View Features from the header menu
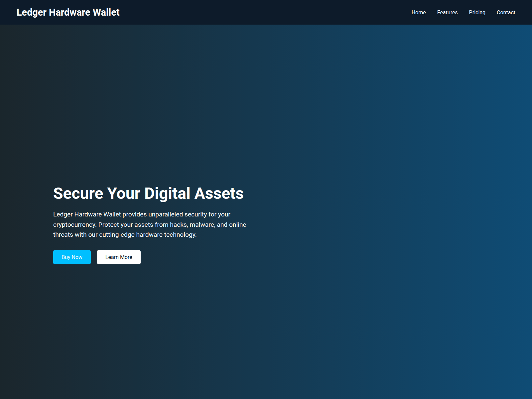The width and height of the screenshot is (532, 399). pos(447,12)
